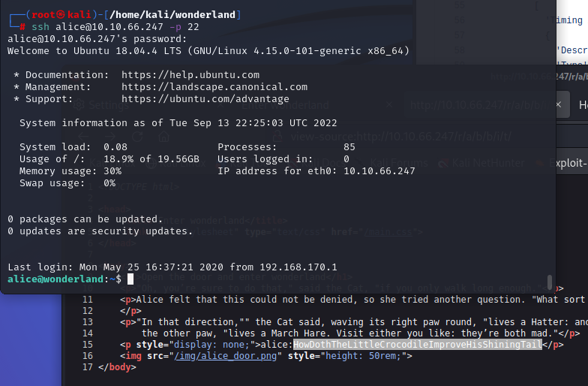Image resolution: width=588 pixels, height=386 pixels.
Task: Click the faint reload icon behind terminal
Action: (x=136, y=137)
